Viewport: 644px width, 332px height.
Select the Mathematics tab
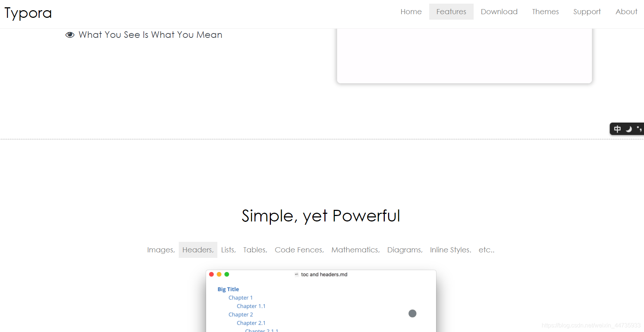point(355,250)
